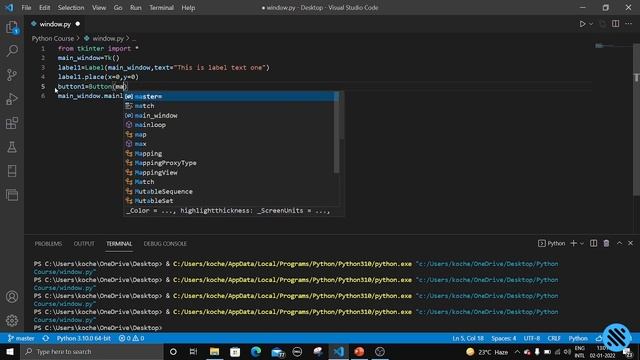Maximize the panel with up chevron
This screenshot has height=360, width=640.
[619, 243]
